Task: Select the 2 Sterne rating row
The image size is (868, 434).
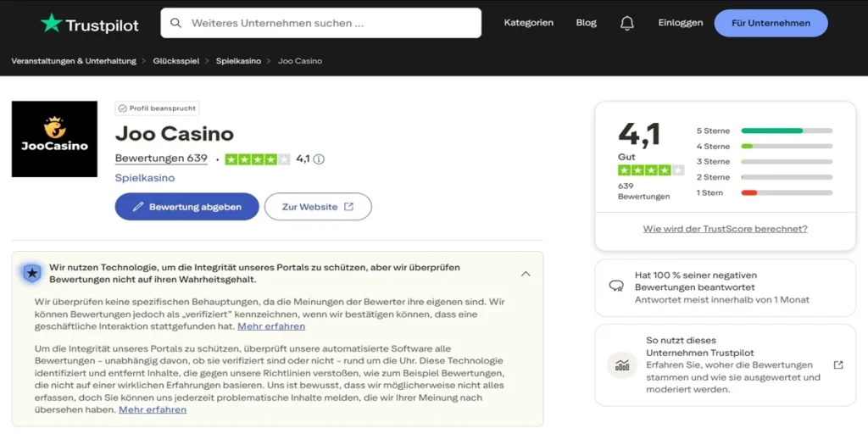Action: [764, 177]
